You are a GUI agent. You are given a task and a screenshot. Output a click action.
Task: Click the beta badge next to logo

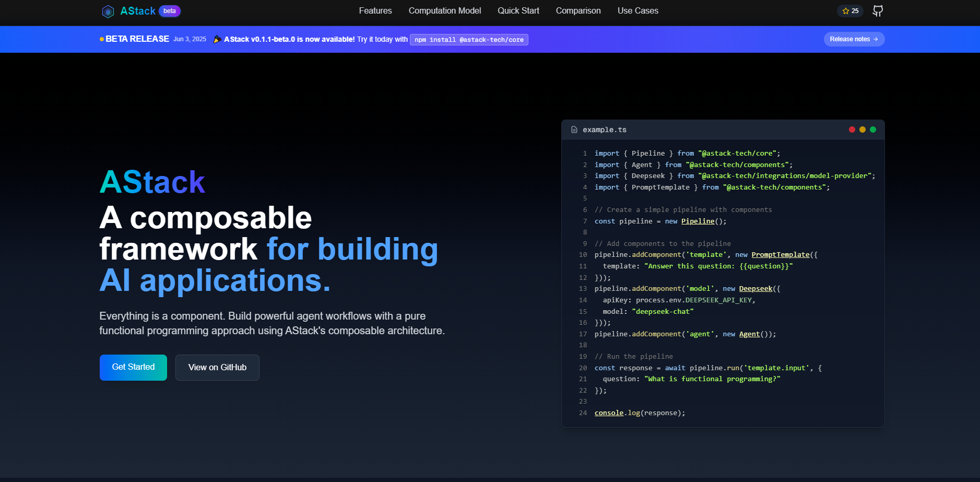pos(170,11)
